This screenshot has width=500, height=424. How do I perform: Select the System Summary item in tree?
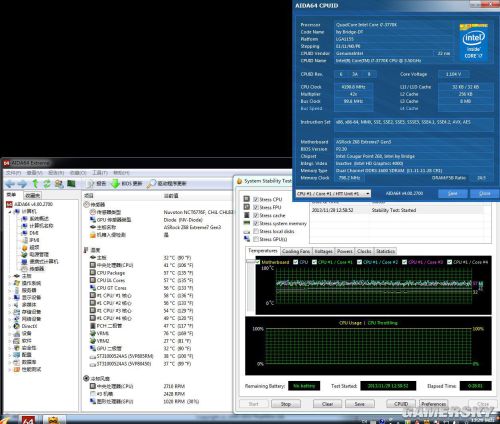click(39, 219)
